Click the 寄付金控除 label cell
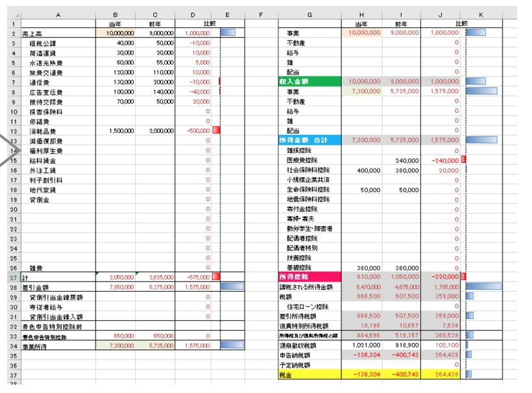 click(x=309, y=209)
